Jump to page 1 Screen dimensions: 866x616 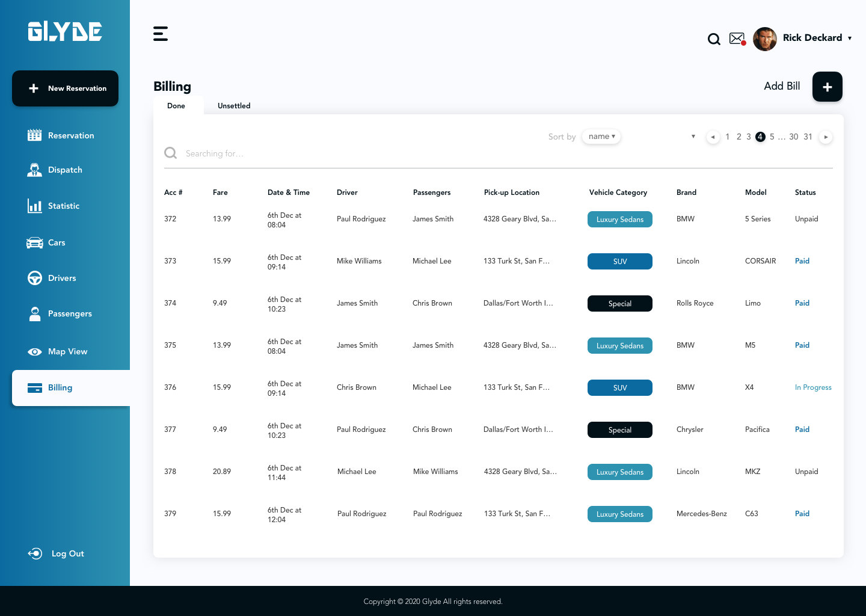coord(728,137)
